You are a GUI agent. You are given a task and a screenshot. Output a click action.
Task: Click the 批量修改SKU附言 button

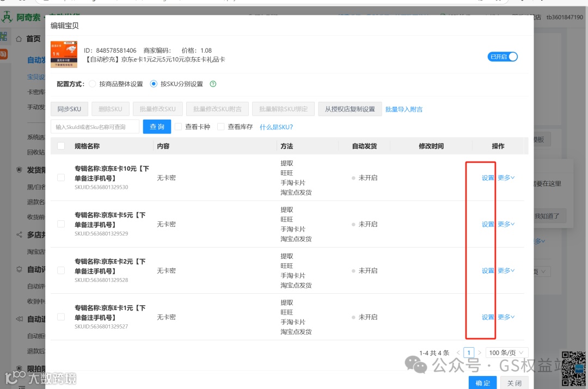click(217, 109)
